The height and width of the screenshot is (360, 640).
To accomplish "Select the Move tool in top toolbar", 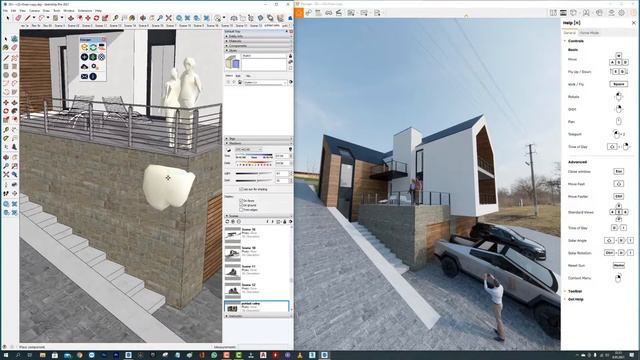I will tap(88, 18).
